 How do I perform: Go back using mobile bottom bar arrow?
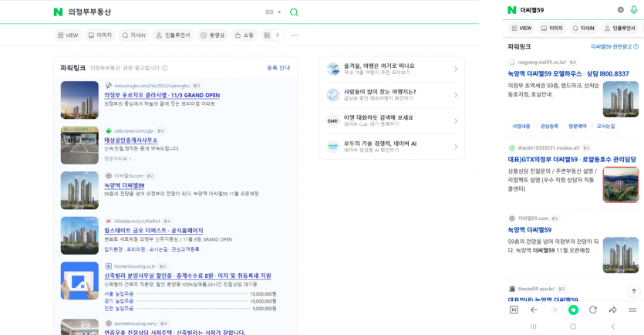click(533, 310)
